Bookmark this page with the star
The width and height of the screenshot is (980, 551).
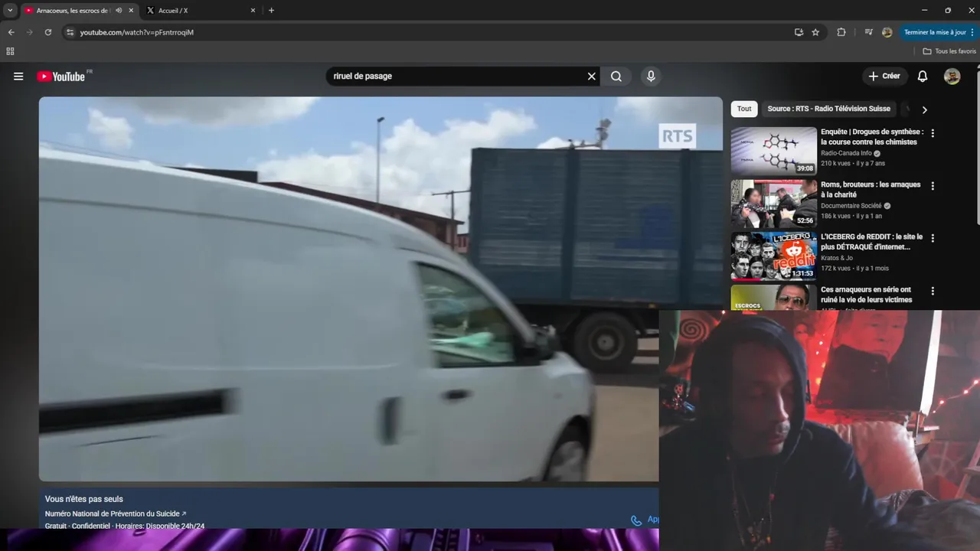tap(815, 32)
